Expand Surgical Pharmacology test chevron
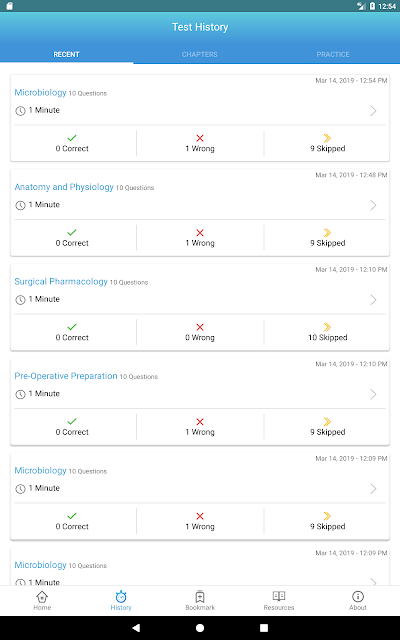Viewport: 400px width, 640px height. point(373,300)
